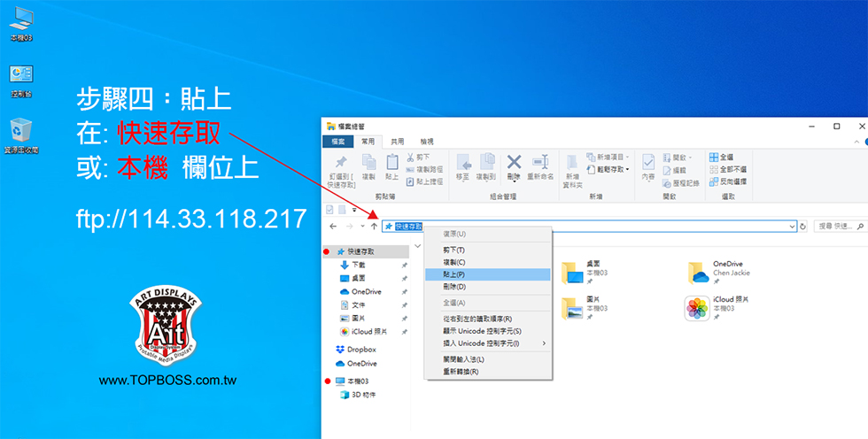Select 本機03 in the navigation pane

click(357, 381)
